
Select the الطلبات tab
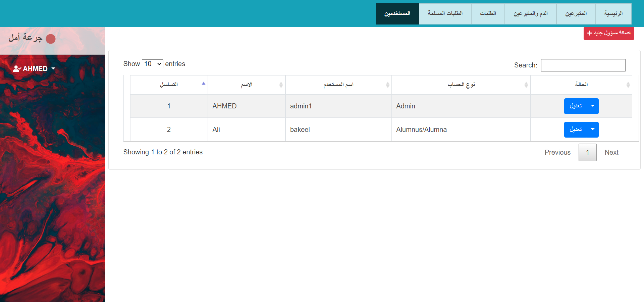click(x=487, y=13)
